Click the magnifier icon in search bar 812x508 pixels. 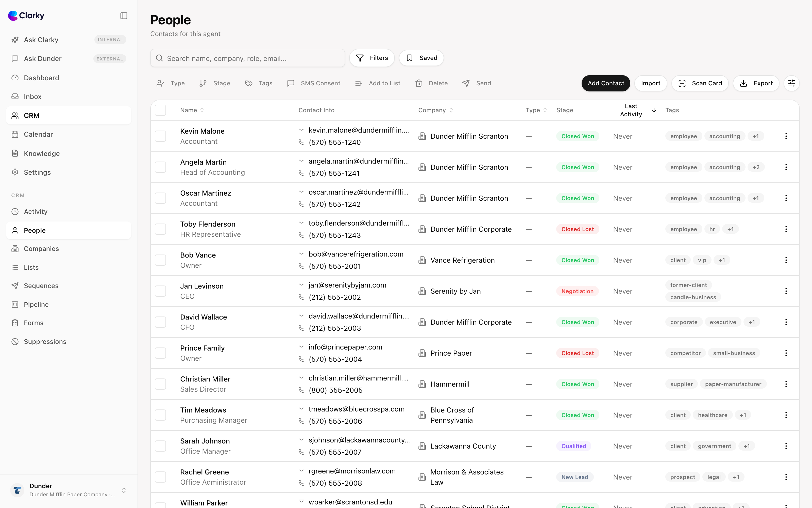159,58
